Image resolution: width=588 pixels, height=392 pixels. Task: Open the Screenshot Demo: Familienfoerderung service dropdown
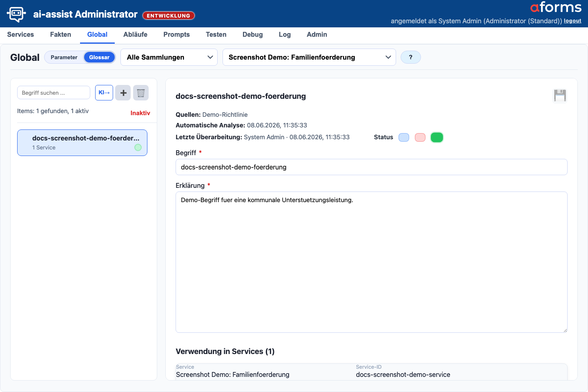pos(309,57)
